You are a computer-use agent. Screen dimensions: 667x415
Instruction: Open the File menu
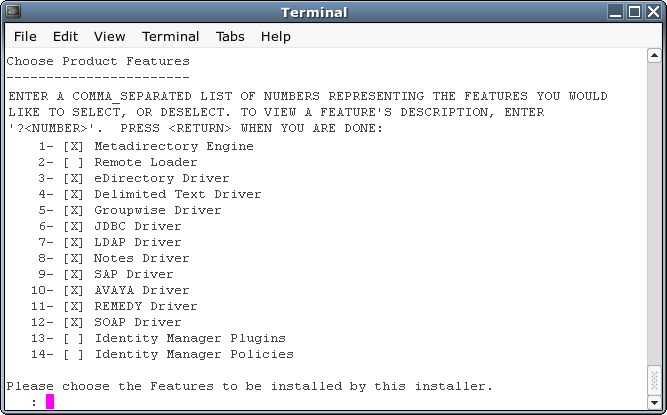tap(25, 37)
